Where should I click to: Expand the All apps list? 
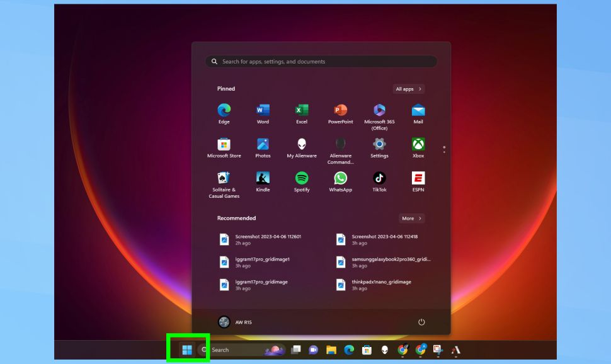click(408, 89)
